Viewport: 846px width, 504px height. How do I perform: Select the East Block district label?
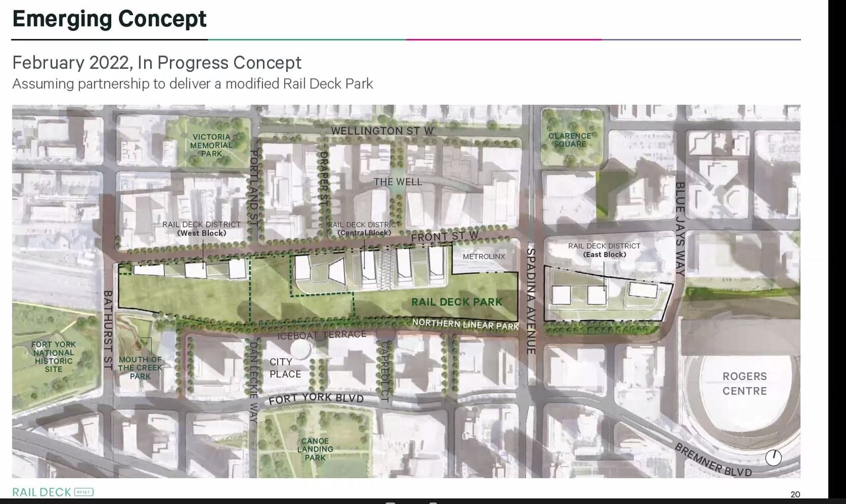tap(604, 250)
